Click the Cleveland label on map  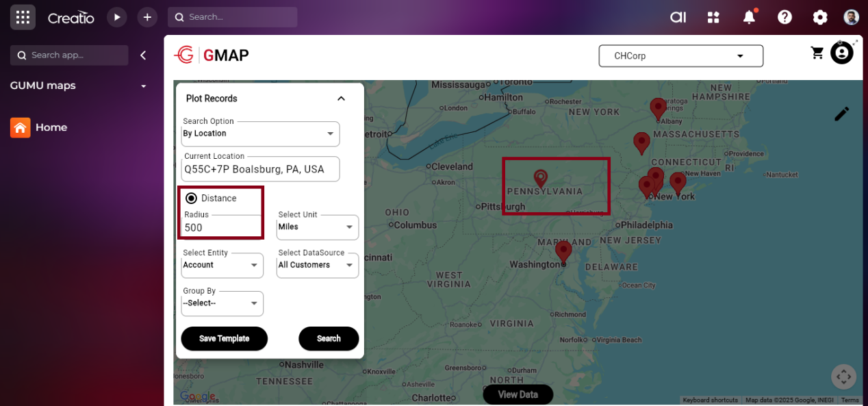tap(452, 166)
